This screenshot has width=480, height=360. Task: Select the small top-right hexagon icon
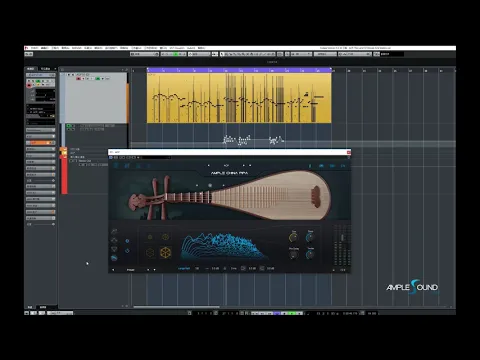click(165, 237)
